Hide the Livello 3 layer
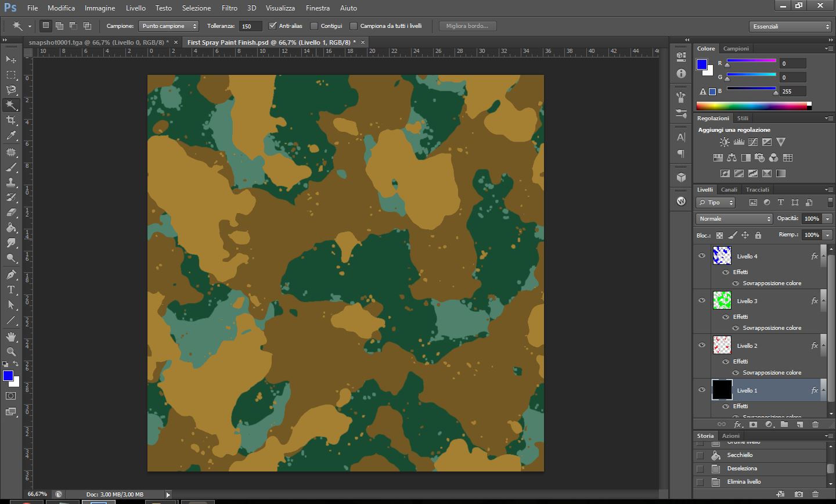836x504 pixels. [x=702, y=301]
